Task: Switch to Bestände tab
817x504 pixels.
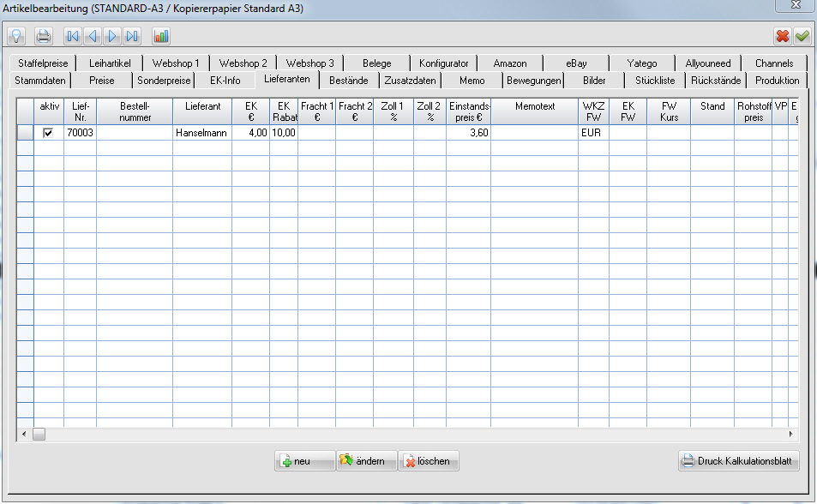Action: 349,81
